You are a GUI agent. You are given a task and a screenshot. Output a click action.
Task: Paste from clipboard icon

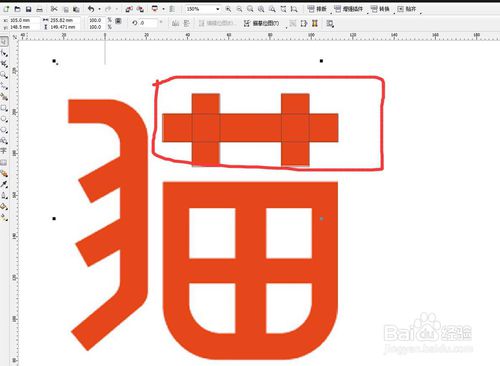tap(76, 9)
